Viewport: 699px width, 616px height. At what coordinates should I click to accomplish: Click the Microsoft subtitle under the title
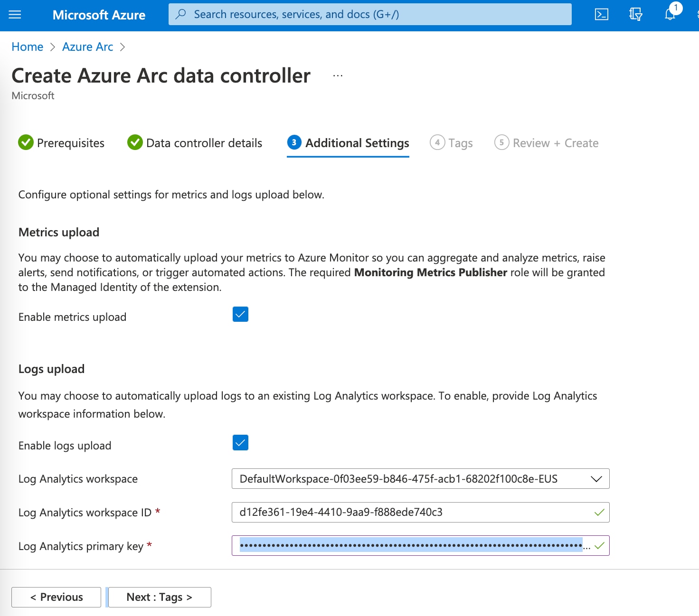pos(33,96)
